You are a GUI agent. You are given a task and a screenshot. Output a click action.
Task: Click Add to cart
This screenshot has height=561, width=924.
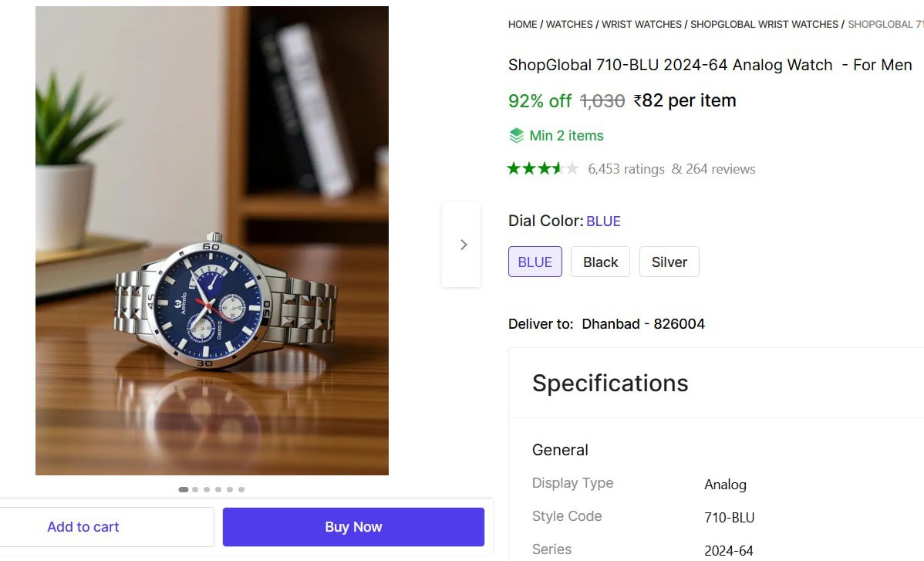83,526
